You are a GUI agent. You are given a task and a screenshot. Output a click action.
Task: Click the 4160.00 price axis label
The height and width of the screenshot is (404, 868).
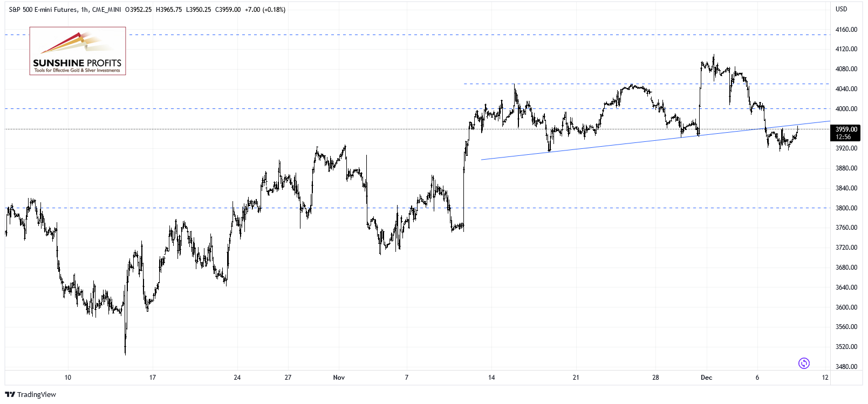tap(846, 30)
